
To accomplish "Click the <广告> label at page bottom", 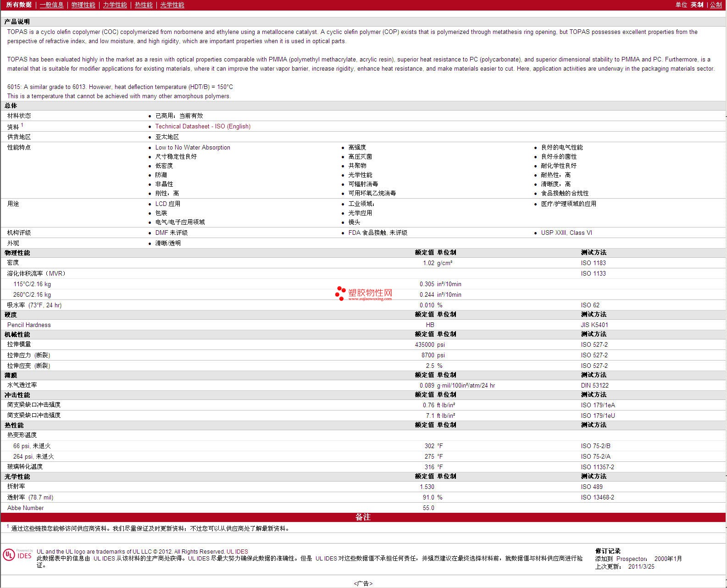I will pyautogui.click(x=363, y=583).
